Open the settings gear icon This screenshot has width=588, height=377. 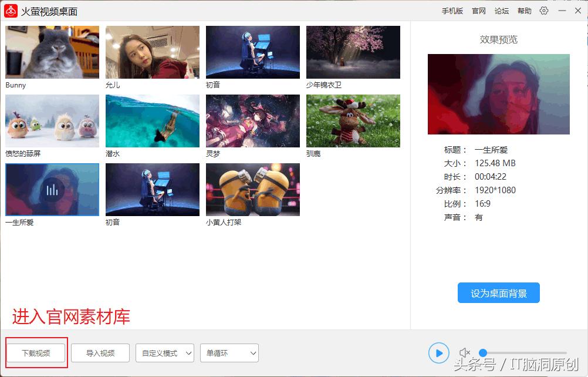tap(545, 11)
